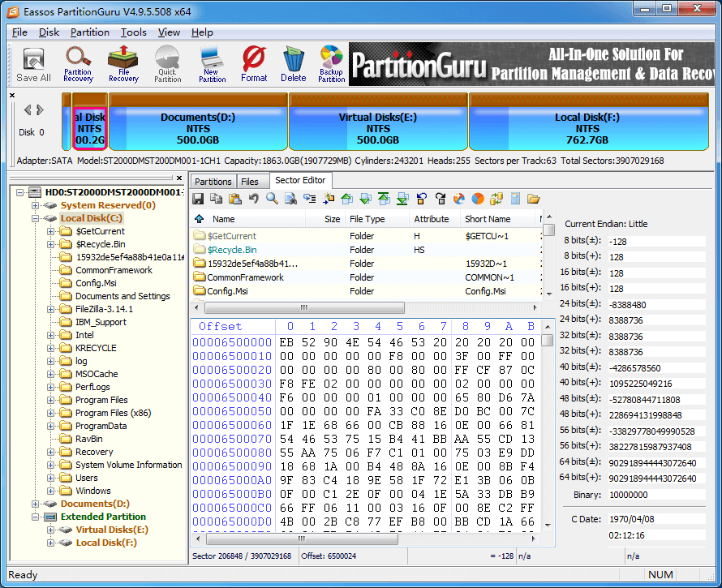Click the calculator icon in sector editor
This screenshot has width=722, height=588.
tap(515, 199)
